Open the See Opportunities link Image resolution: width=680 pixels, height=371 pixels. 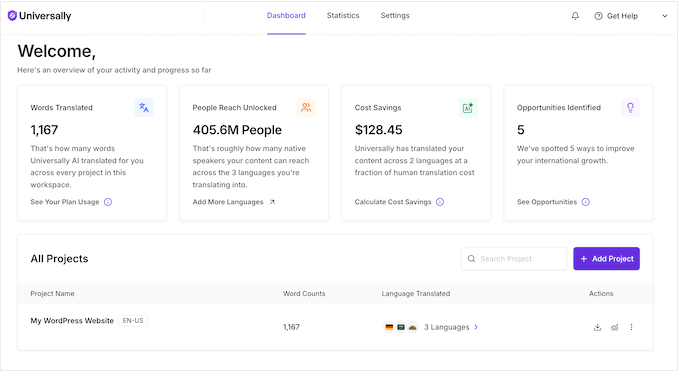[547, 202]
